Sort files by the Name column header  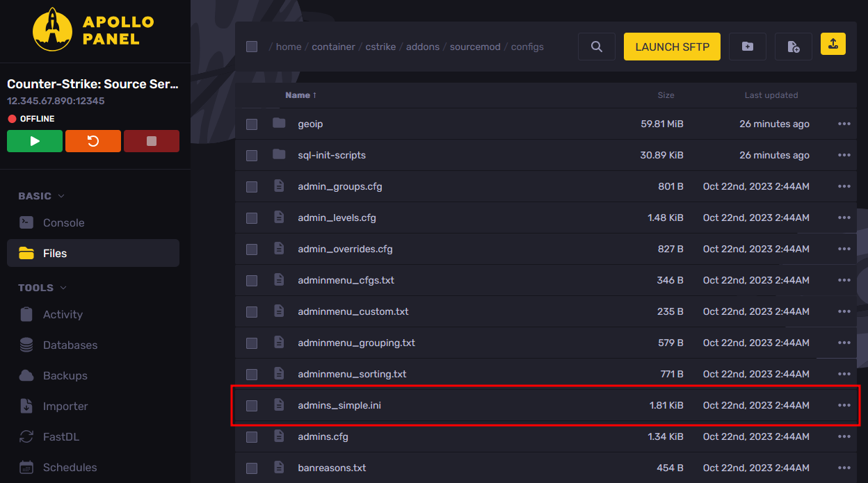pos(300,95)
